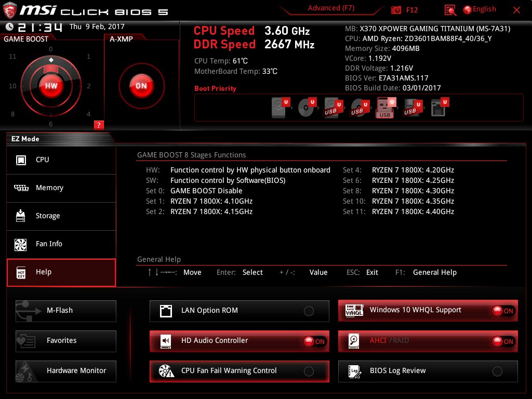532x399 pixels.
Task: Click the WHQL certificate icon
Action: click(354, 310)
